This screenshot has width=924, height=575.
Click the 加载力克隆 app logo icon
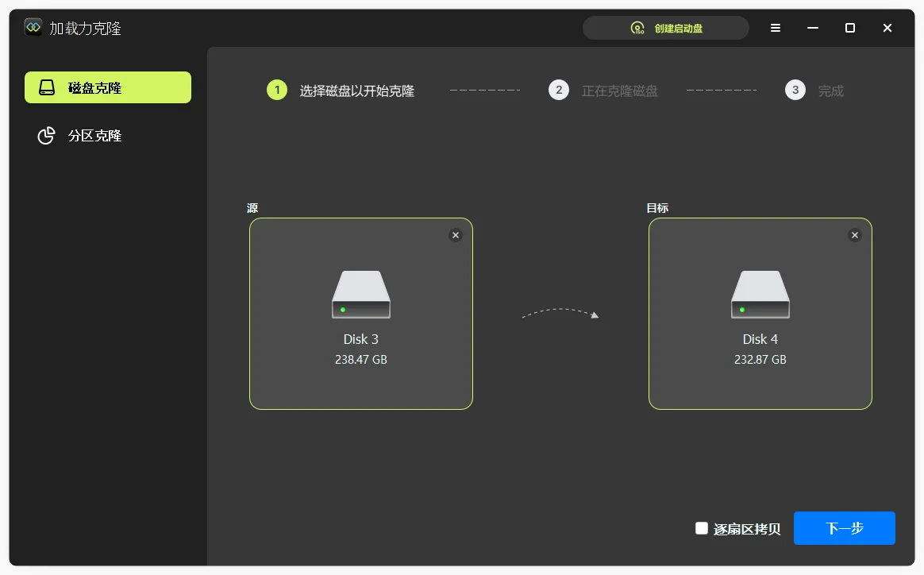pyautogui.click(x=33, y=28)
